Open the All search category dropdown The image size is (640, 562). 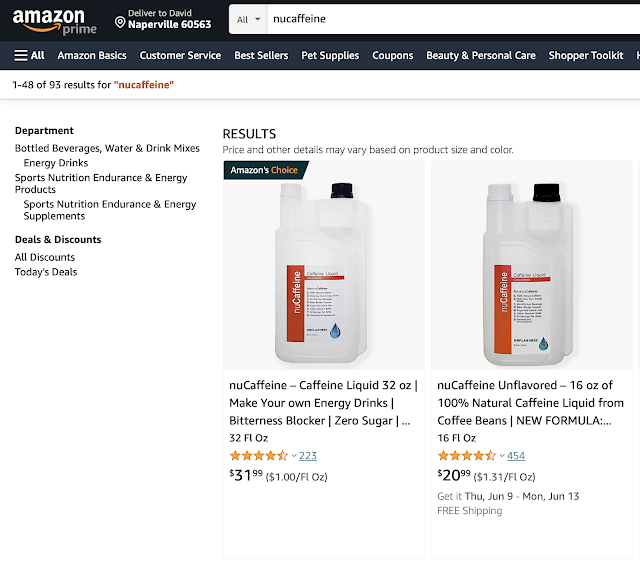[x=250, y=19]
